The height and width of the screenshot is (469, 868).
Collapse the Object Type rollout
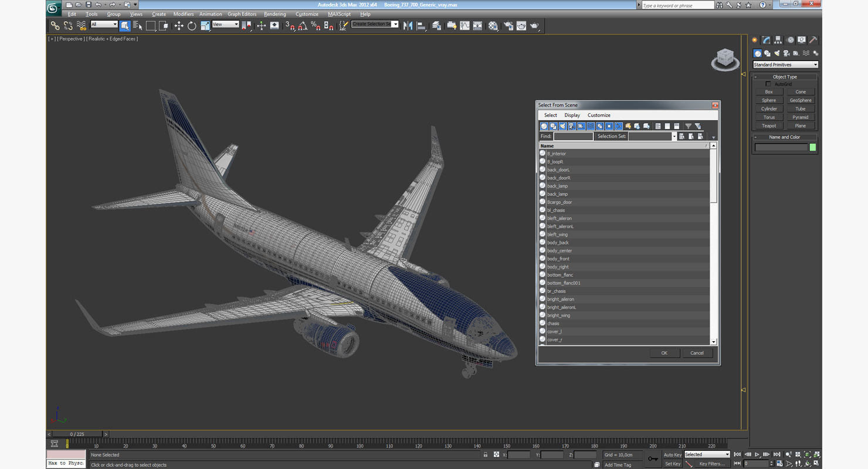point(785,77)
